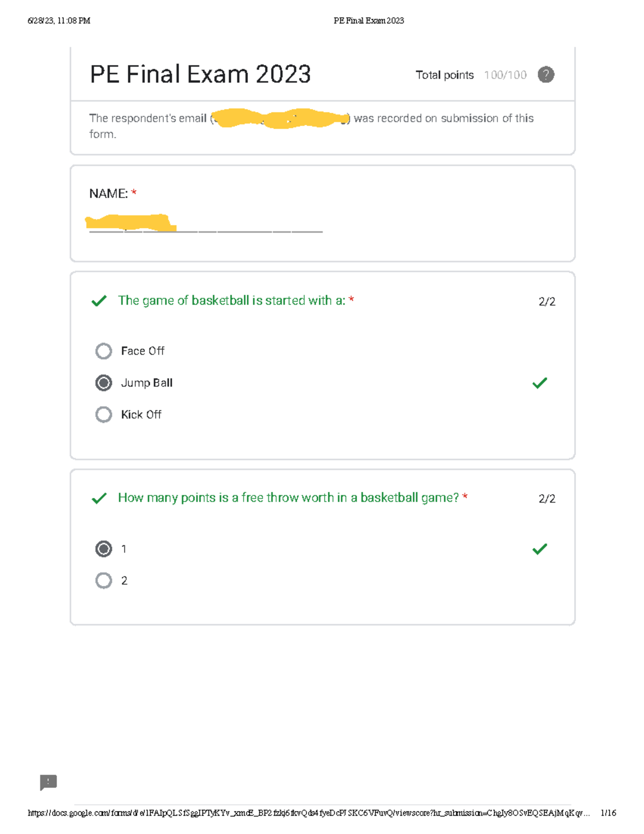Select the Jump Ball radio button
Image resolution: width=644 pixels, height=834 pixels.
104,383
